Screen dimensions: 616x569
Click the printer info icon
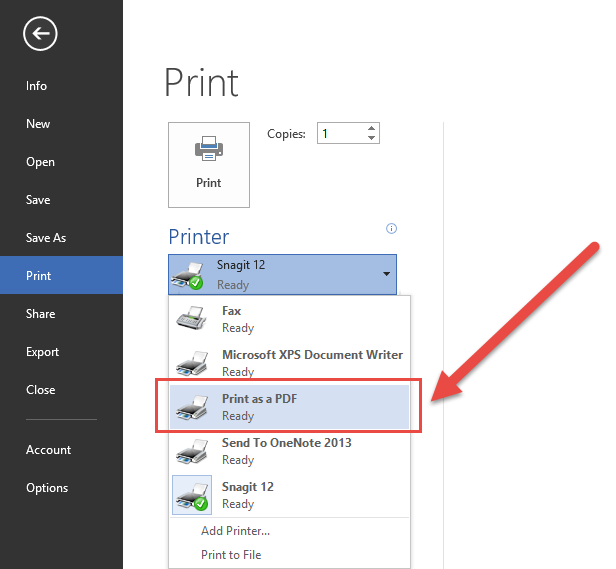pyautogui.click(x=391, y=228)
